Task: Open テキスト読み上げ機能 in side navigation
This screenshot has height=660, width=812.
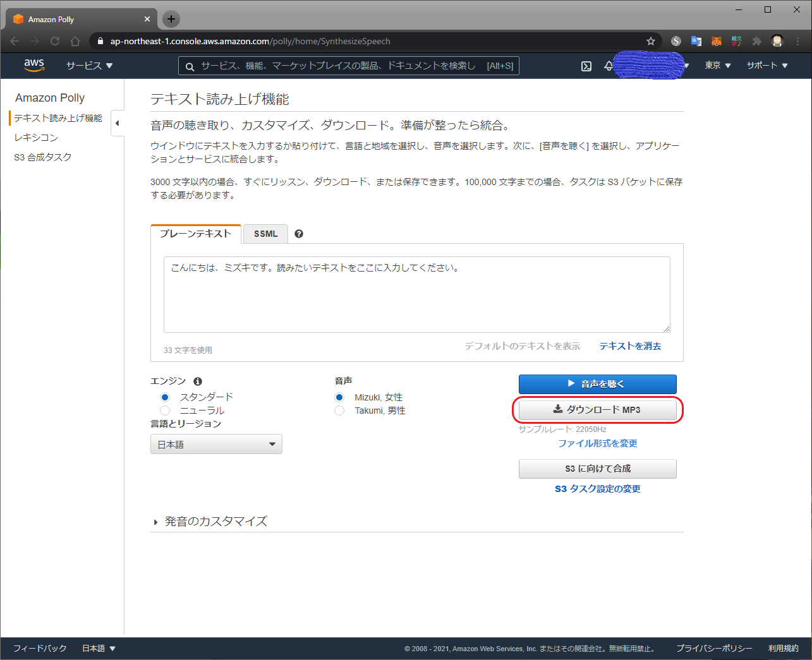Action: point(58,118)
